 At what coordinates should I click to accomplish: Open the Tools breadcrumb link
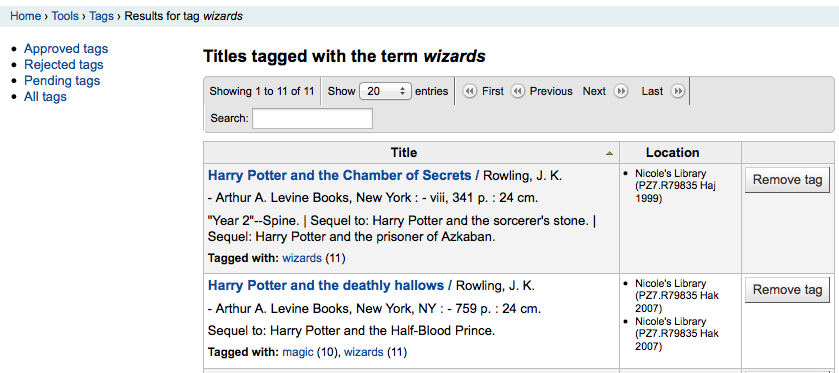tap(65, 16)
